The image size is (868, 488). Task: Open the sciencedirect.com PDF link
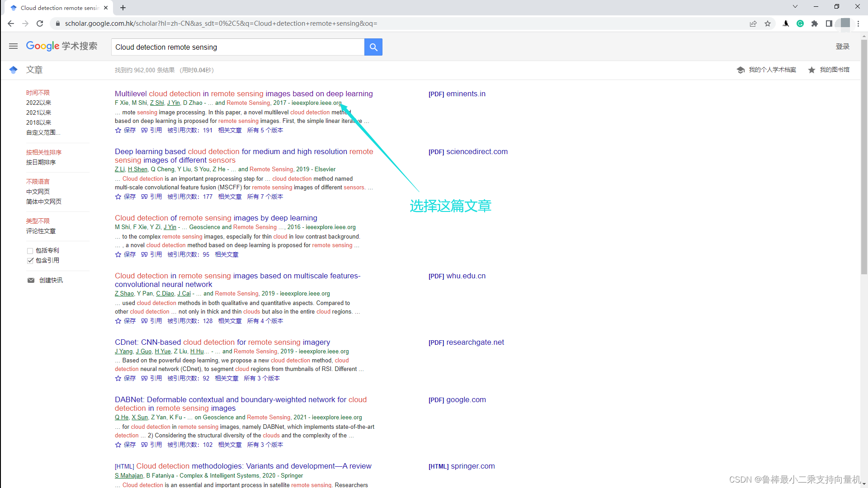tap(468, 151)
